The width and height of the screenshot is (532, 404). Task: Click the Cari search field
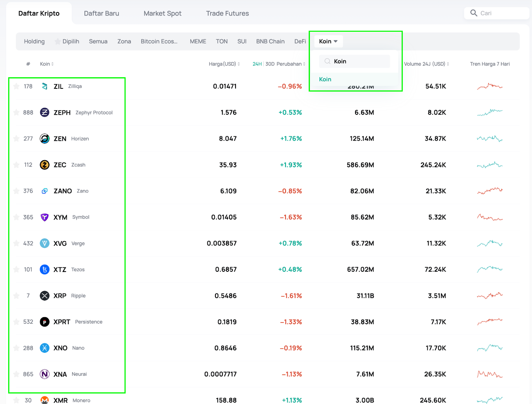(x=496, y=13)
